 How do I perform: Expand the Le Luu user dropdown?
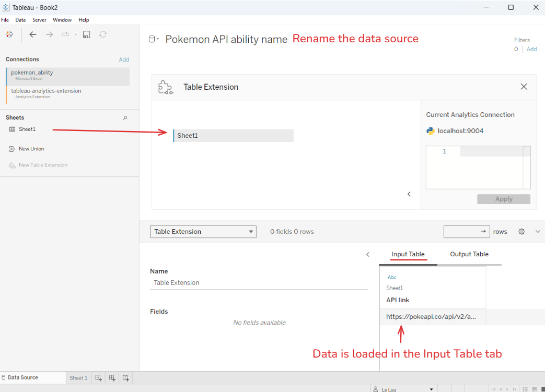pyautogui.click(x=431, y=389)
